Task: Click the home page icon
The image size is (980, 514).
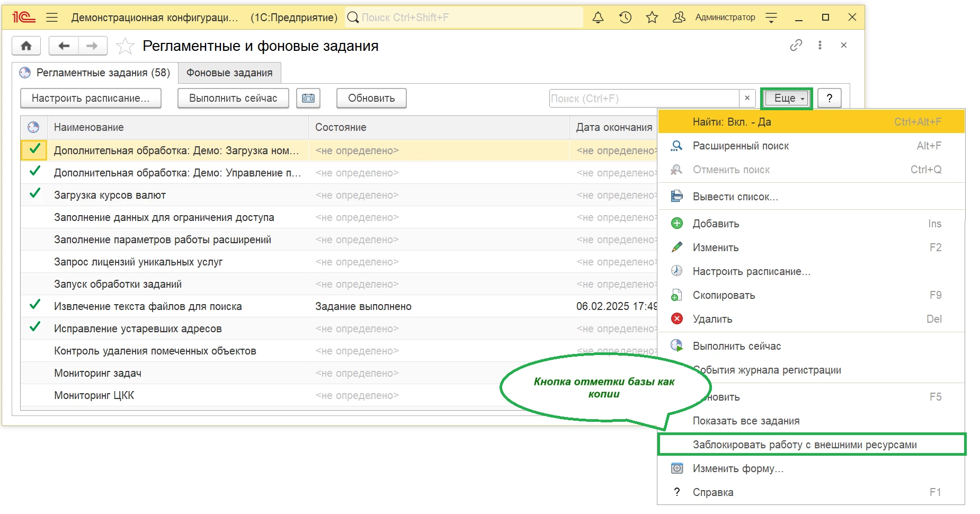Action: click(26, 46)
